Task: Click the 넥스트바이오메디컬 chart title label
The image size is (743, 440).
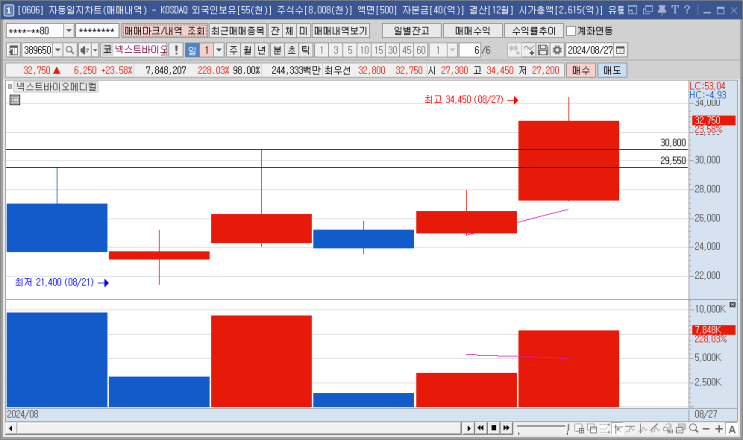Action: click(56, 87)
